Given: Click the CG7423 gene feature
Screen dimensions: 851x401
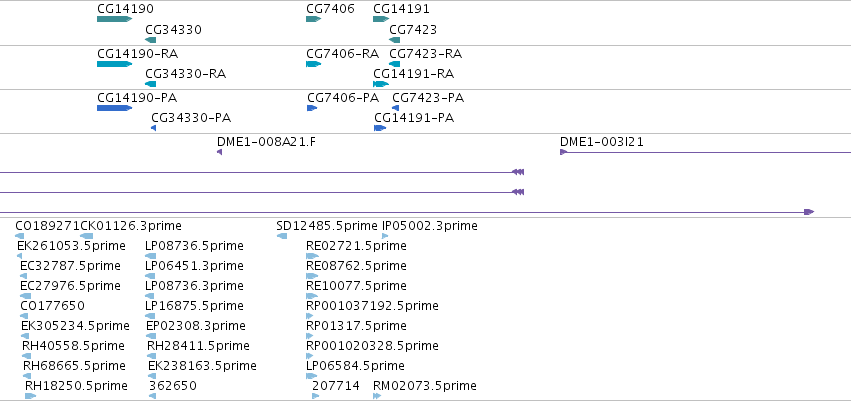Looking at the screenshot, I should click(395, 40).
